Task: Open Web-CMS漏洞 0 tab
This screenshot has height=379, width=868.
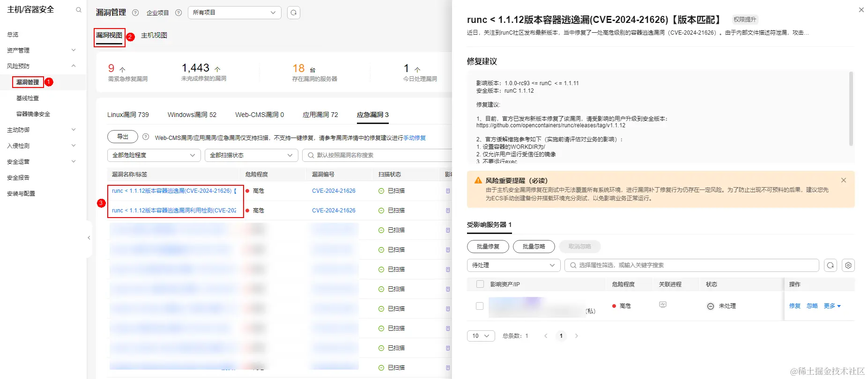Action: coord(260,115)
